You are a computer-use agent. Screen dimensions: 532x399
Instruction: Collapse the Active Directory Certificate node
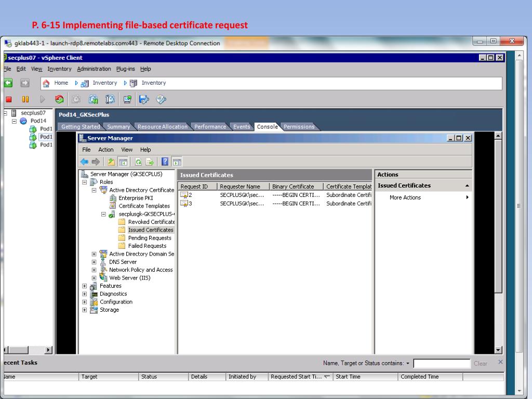click(x=94, y=190)
